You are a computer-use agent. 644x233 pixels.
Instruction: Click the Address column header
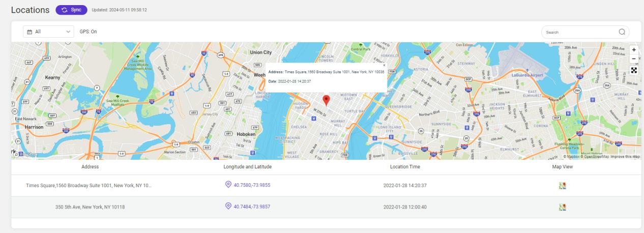click(90, 166)
